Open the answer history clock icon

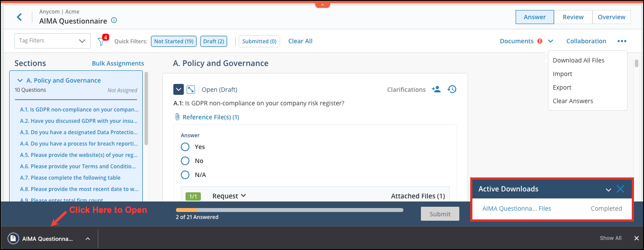tap(452, 89)
